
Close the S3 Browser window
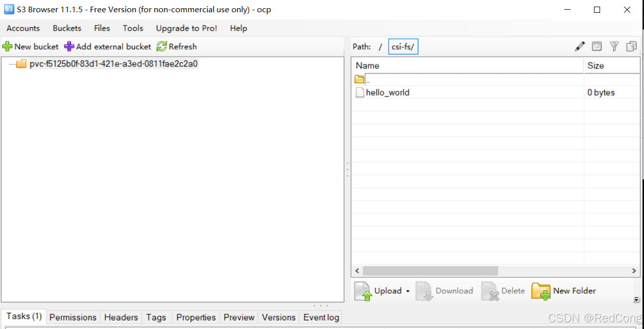[x=627, y=10]
